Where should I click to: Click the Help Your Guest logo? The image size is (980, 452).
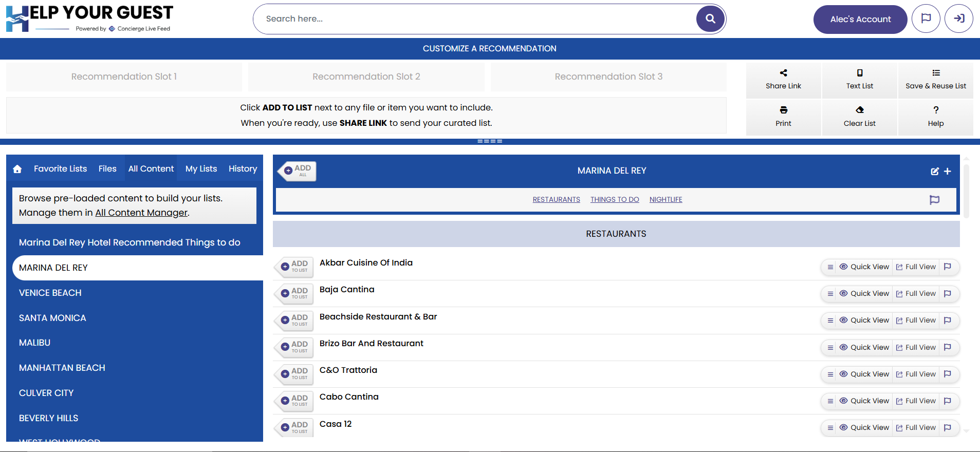[x=89, y=19]
